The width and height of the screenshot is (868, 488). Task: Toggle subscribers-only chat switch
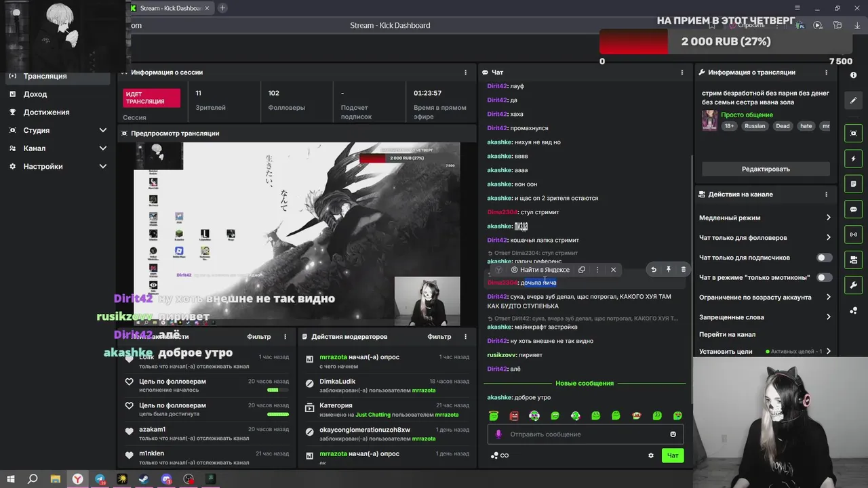click(x=824, y=258)
